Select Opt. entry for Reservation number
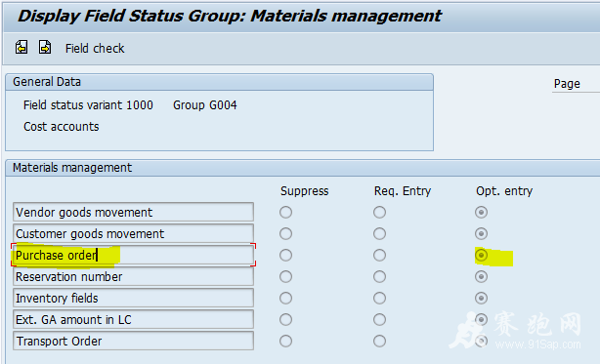The image size is (600, 364). 481,276
